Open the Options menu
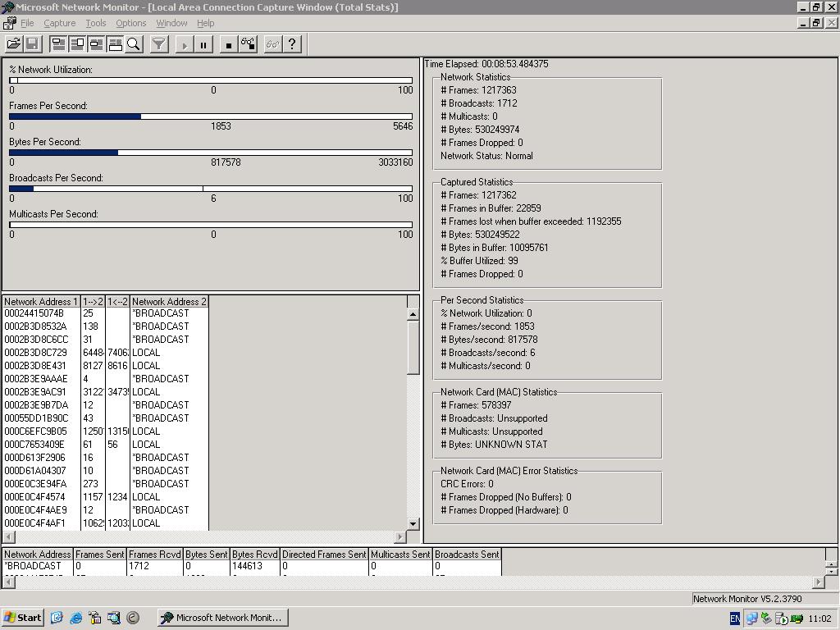The width and height of the screenshot is (840, 630). [x=130, y=23]
